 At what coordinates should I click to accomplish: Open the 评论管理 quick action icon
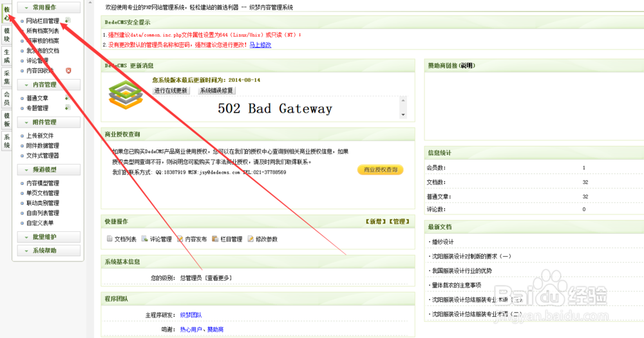[144, 239]
